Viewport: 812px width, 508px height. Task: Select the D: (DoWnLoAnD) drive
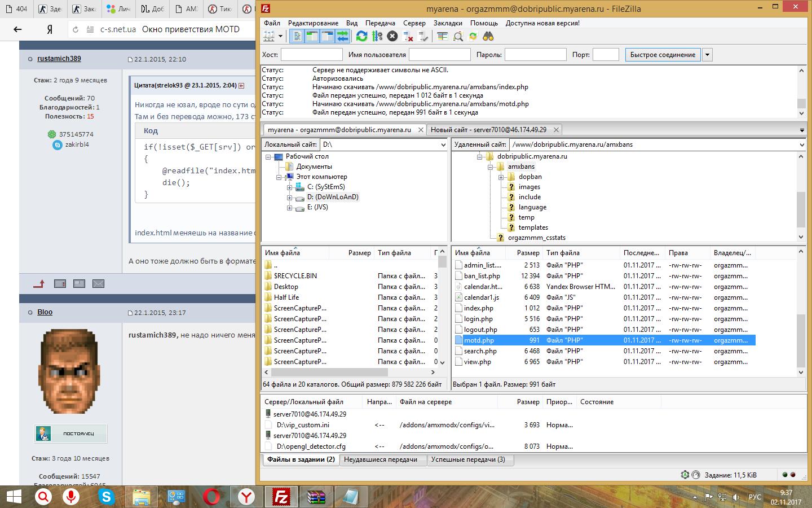[x=333, y=197]
